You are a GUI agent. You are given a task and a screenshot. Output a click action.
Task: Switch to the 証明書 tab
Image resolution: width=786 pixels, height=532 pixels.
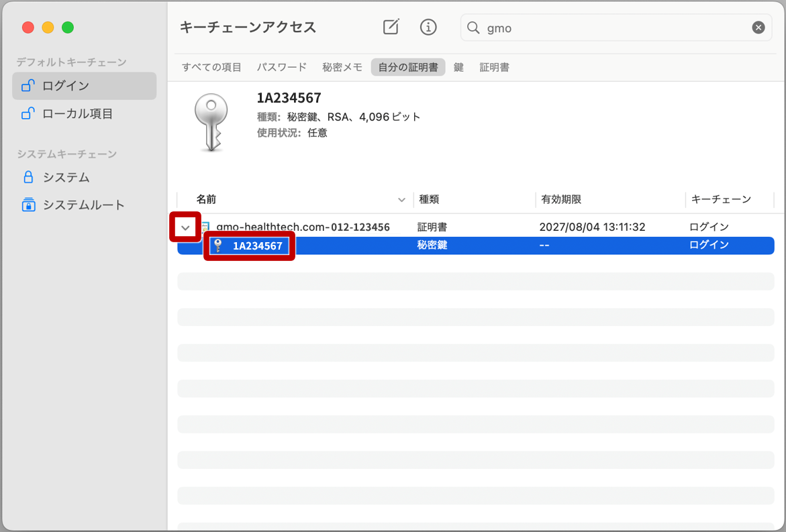click(494, 67)
